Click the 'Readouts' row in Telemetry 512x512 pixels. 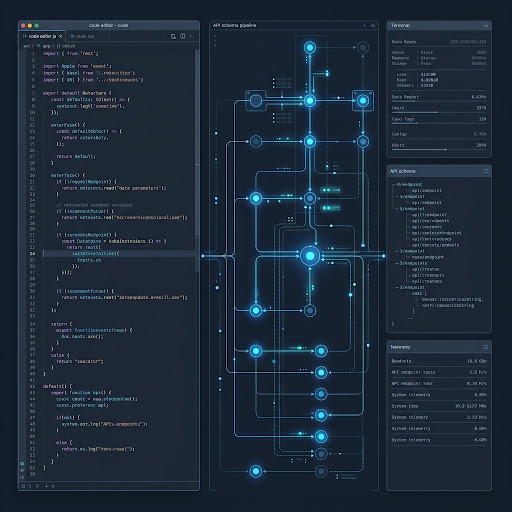(439, 361)
